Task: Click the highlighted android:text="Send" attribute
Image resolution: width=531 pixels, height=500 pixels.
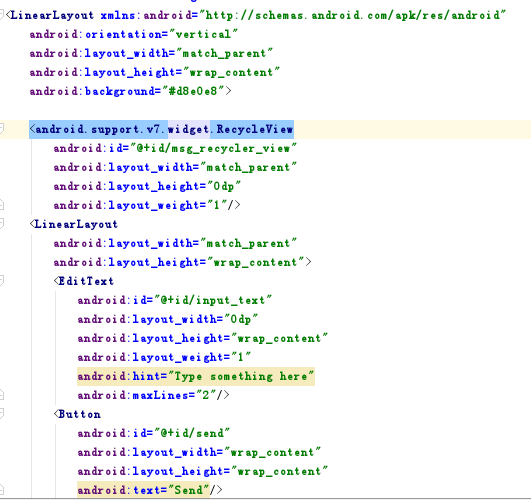Action: (x=144, y=490)
